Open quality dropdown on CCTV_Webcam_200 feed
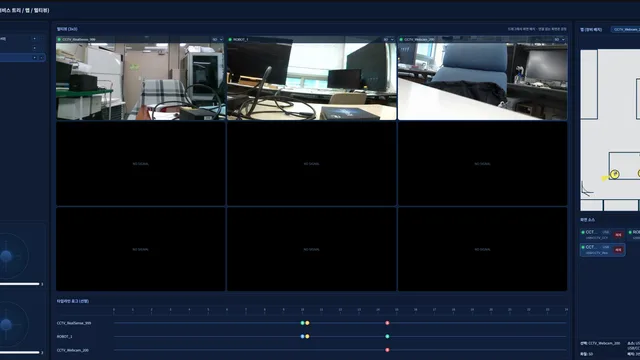 (559, 40)
